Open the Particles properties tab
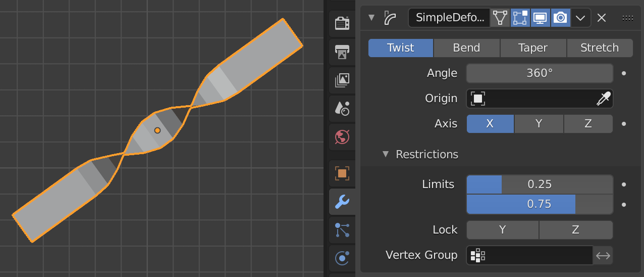The height and width of the screenshot is (277, 644). (x=342, y=230)
